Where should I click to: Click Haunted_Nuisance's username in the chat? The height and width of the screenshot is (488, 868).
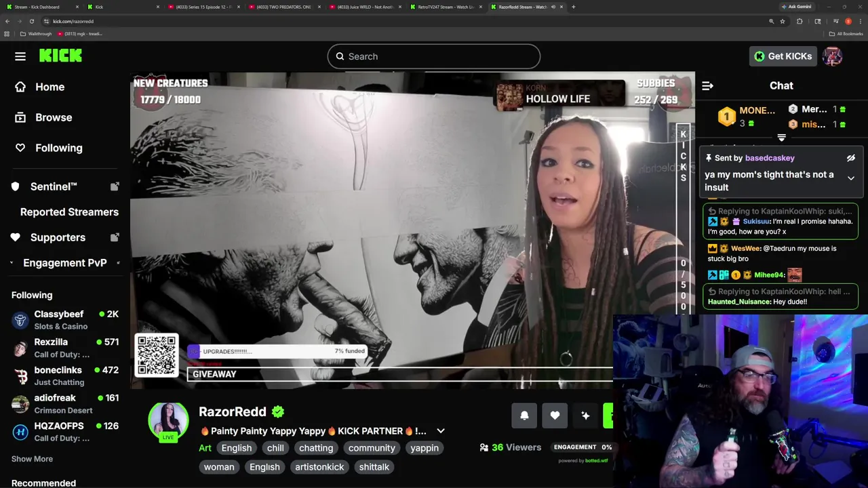point(739,302)
